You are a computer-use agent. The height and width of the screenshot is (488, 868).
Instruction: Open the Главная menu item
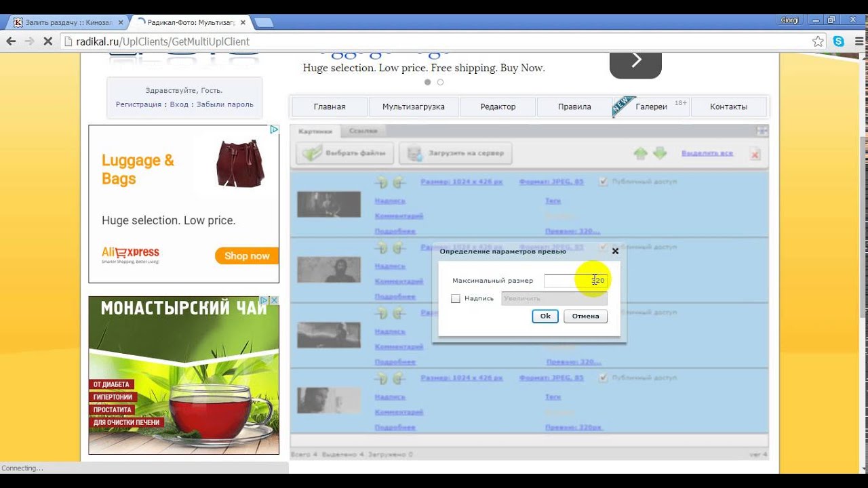tap(330, 106)
